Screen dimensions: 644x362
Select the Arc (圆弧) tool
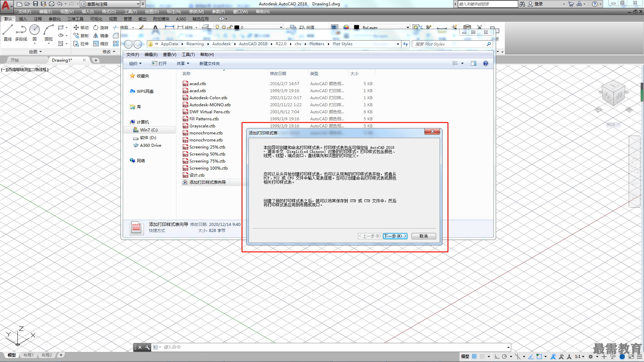[x=49, y=33]
